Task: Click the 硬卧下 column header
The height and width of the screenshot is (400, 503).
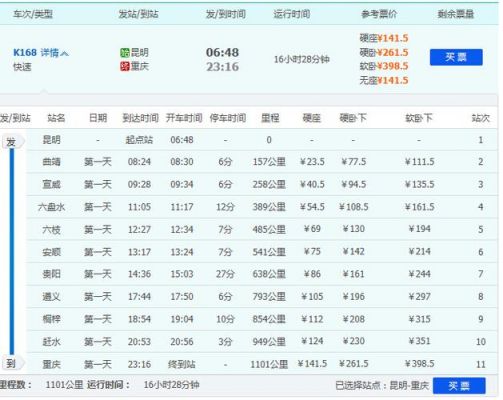Action: click(353, 118)
